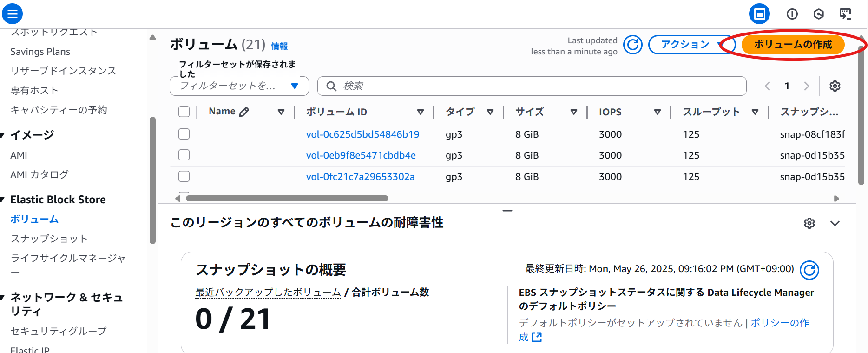This screenshot has height=353, width=868.
Task: Open the hamburger navigation menu
Action: click(x=13, y=14)
